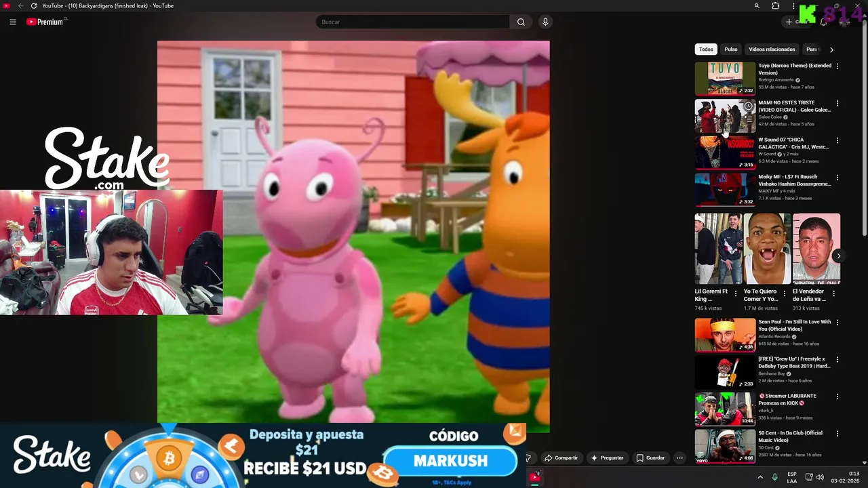Open options for W Sound 07 video

point(837,140)
